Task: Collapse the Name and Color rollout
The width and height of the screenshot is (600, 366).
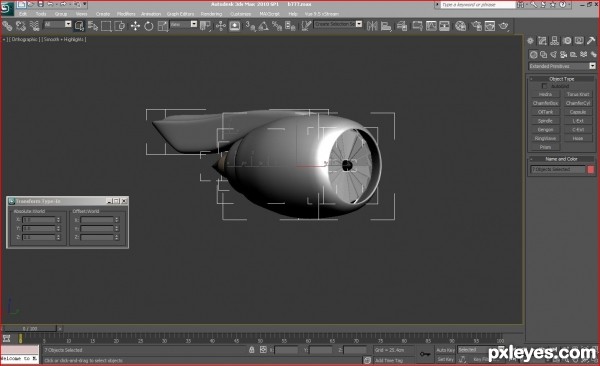Action: point(562,159)
